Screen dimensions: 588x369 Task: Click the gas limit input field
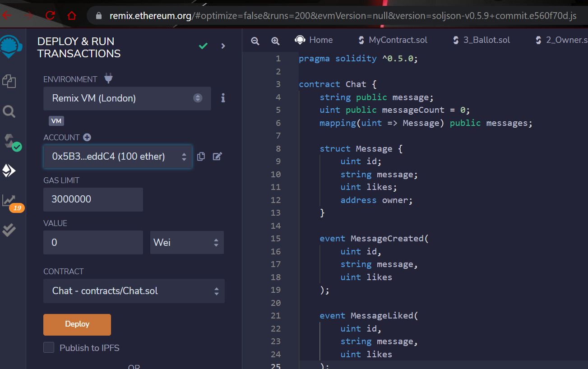93,199
